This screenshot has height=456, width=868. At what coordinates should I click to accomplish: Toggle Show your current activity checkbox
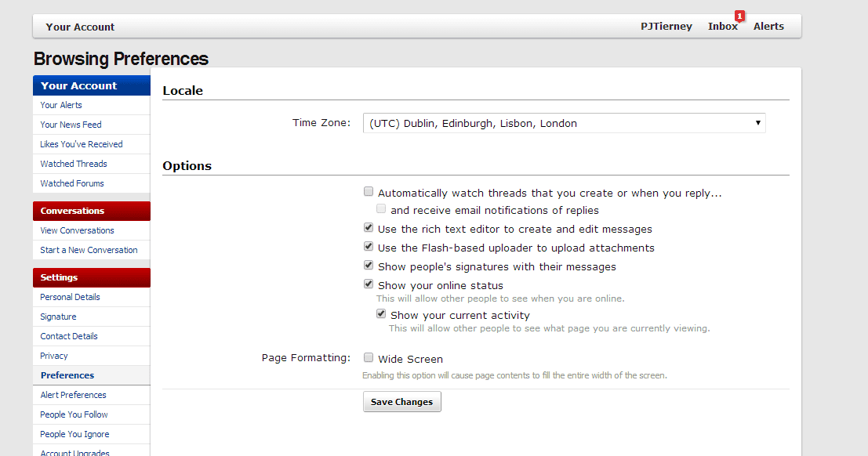pyautogui.click(x=381, y=313)
